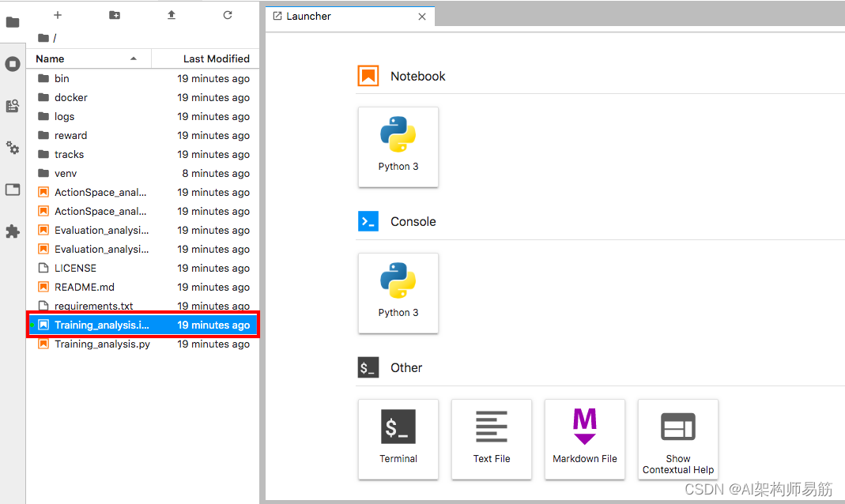This screenshot has height=504, width=845.
Task: Select the reward folder
Action: pyautogui.click(x=143, y=135)
